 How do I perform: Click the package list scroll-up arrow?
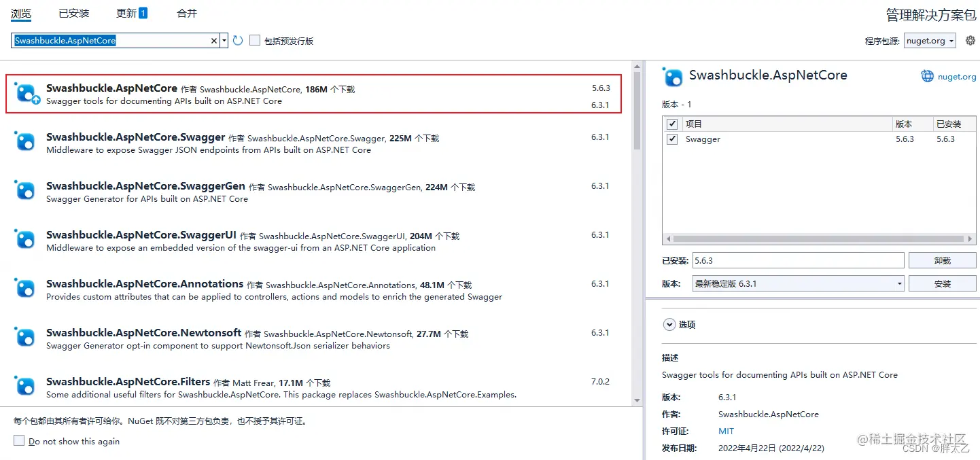637,67
